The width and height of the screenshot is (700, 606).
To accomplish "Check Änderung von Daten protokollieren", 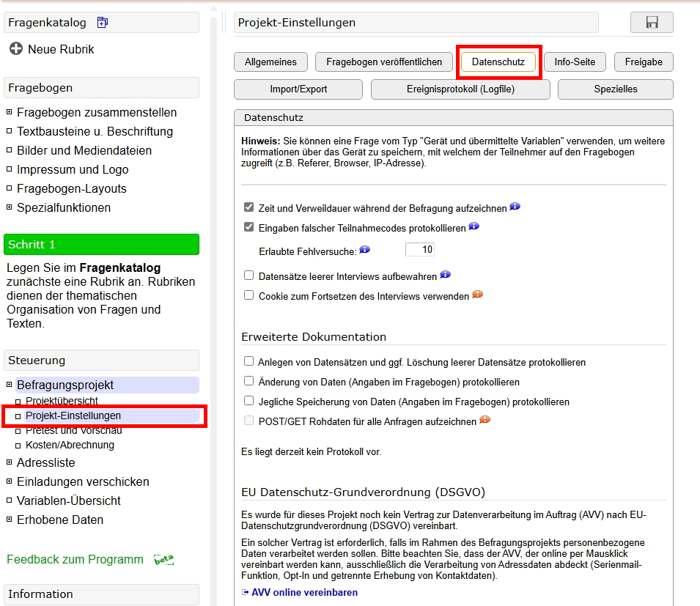I will pyautogui.click(x=248, y=380).
